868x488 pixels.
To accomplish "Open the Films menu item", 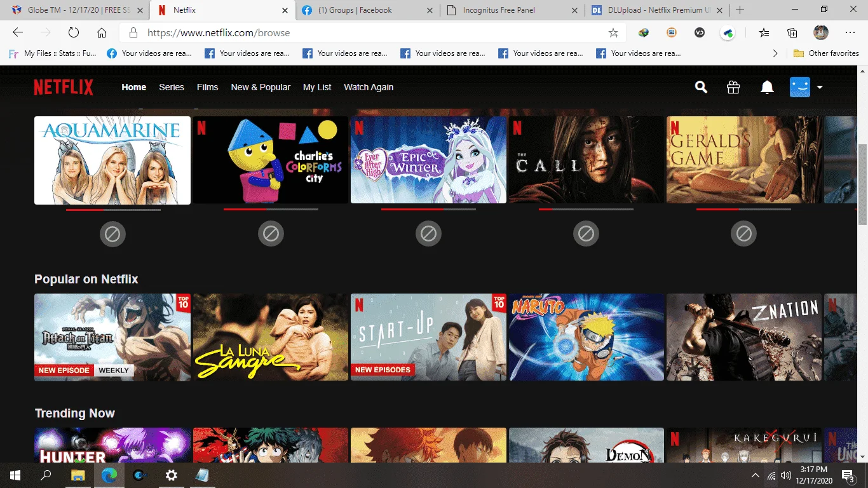I will pyautogui.click(x=207, y=87).
